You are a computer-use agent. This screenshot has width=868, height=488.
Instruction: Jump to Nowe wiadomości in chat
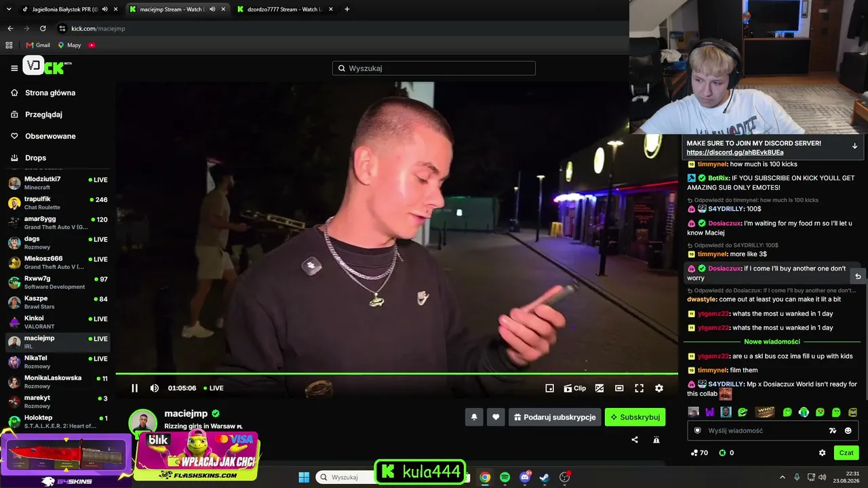click(772, 342)
